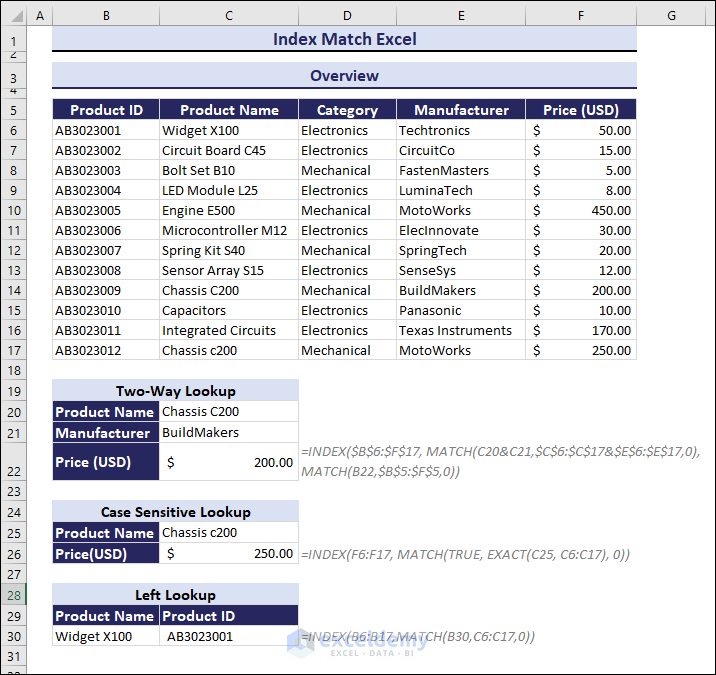Image resolution: width=716 pixels, height=675 pixels.
Task: Select the 'Bolt Set B10' cell
Action: click(x=229, y=170)
